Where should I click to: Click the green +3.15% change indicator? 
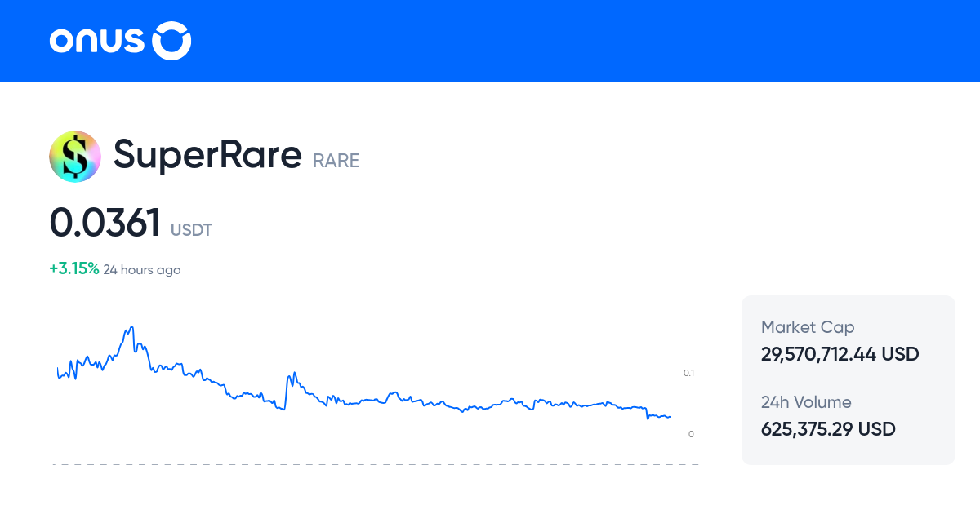click(74, 268)
